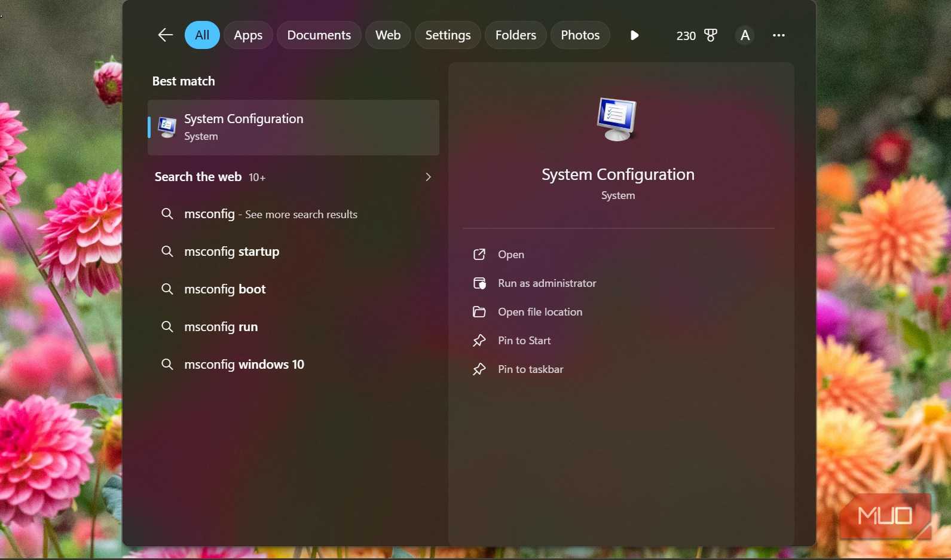The image size is (951, 560).
Task: Select the msconfig windows 10 suggestion
Action: point(293,365)
